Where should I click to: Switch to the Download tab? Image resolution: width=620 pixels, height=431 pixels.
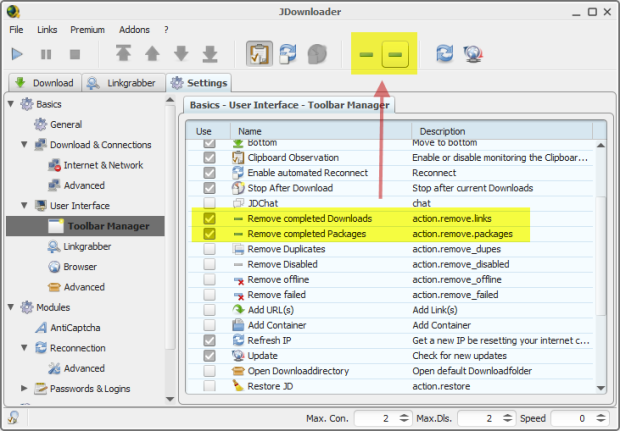coord(45,83)
